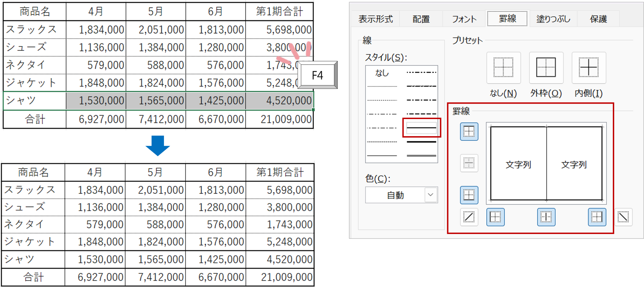Switch to the 配置 tab
The width and height of the screenshot is (644, 287).
coord(421,19)
